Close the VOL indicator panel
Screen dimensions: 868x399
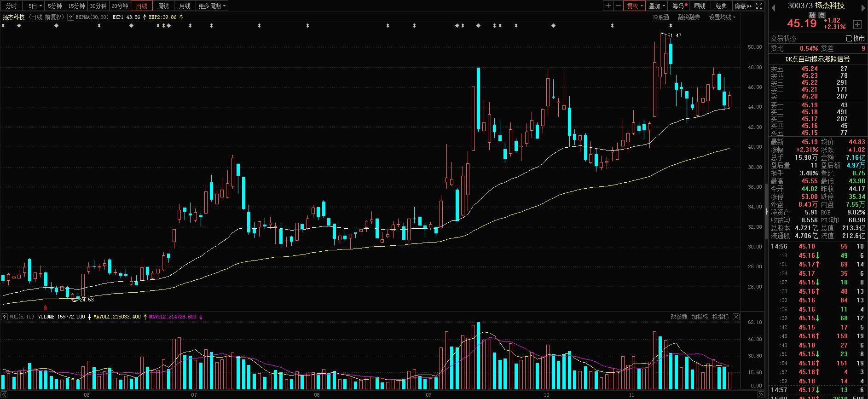tap(736, 317)
